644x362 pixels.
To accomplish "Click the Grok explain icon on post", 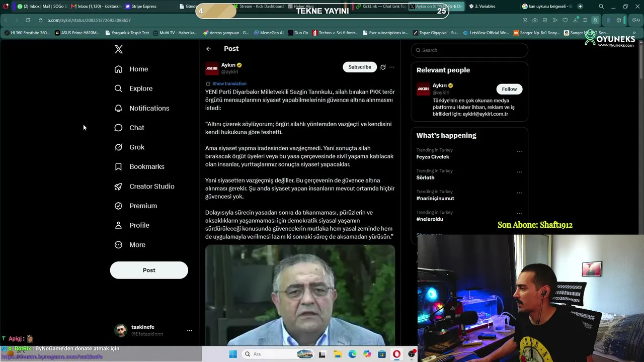I will 383,67.
